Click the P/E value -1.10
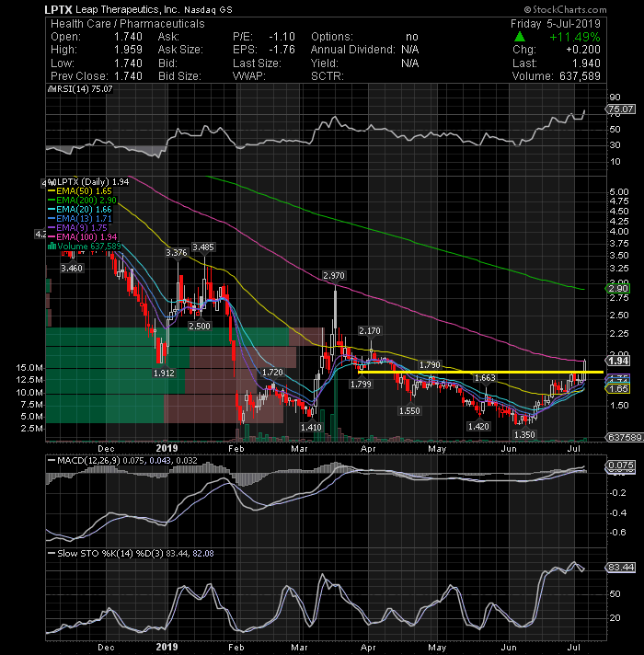The image size is (644, 655). [x=282, y=37]
